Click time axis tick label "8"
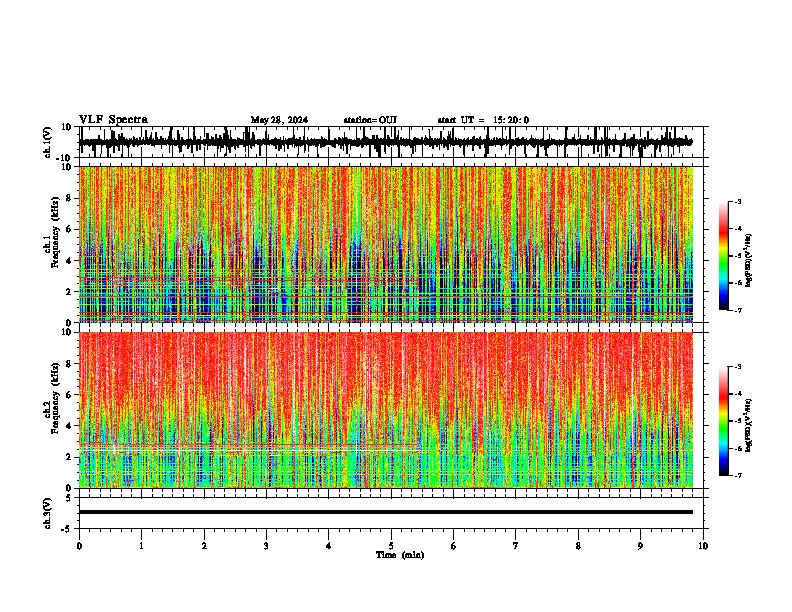792x612 pixels. [x=578, y=546]
